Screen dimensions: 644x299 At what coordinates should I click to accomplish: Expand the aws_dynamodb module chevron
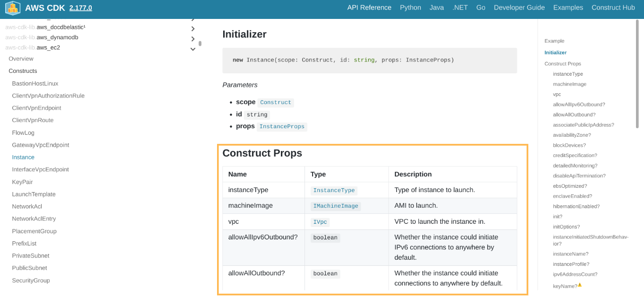point(193,39)
